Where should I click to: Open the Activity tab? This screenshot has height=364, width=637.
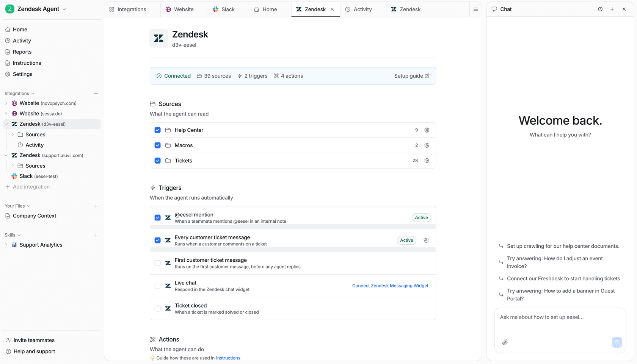[362, 9]
